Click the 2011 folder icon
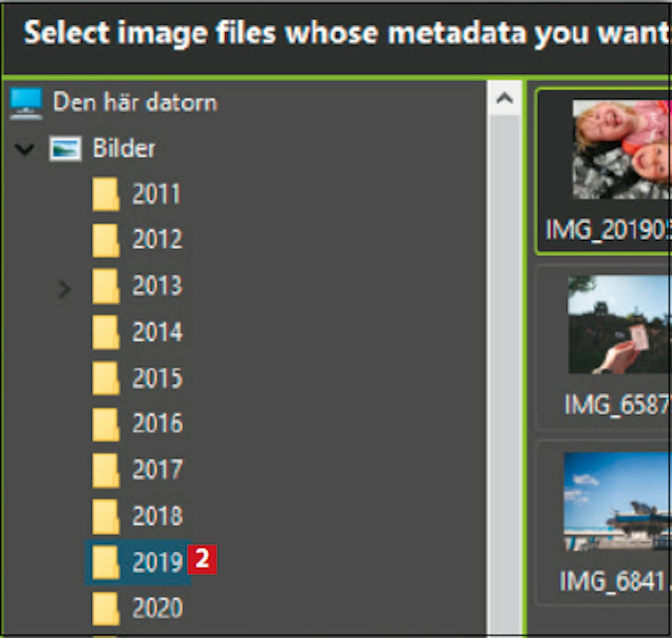Image resolution: width=672 pixels, height=638 pixels. [x=106, y=195]
